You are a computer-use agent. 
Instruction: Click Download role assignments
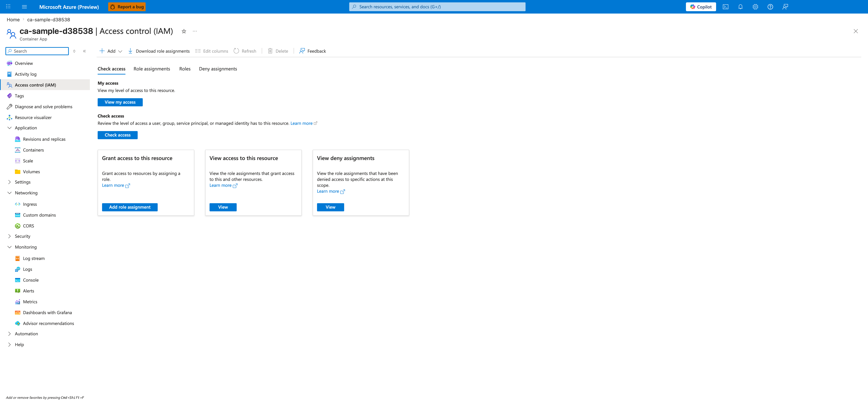(159, 51)
